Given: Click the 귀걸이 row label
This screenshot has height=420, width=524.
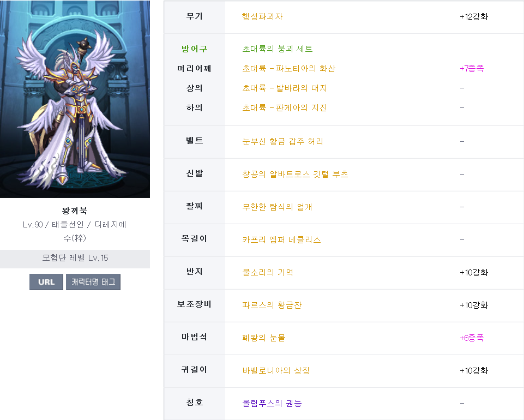Looking at the screenshot, I should click(195, 370).
